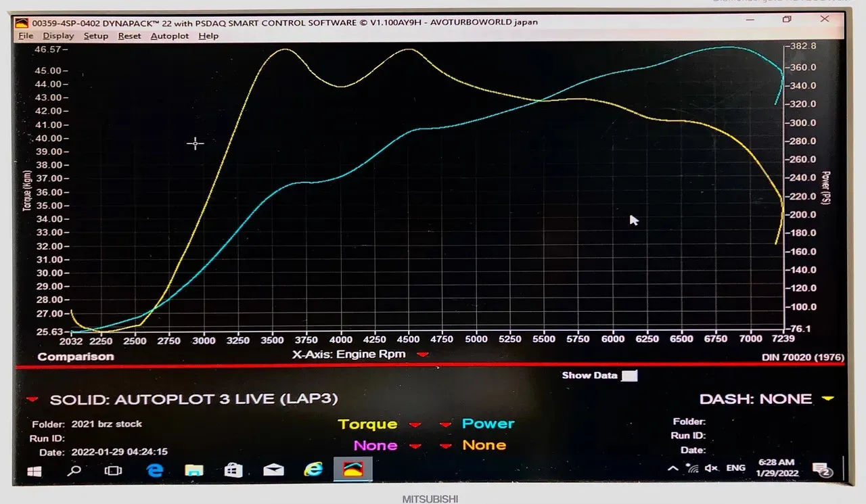866x504 pixels.
Task: Click the Dynapack app icon in taskbar
Action: click(x=352, y=469)
